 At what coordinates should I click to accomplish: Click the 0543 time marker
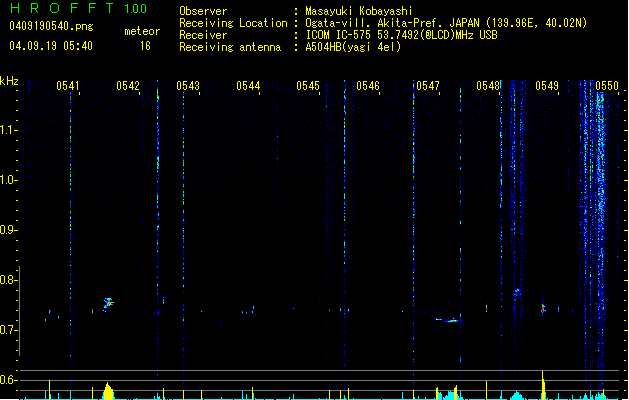[x=188, y=86]
